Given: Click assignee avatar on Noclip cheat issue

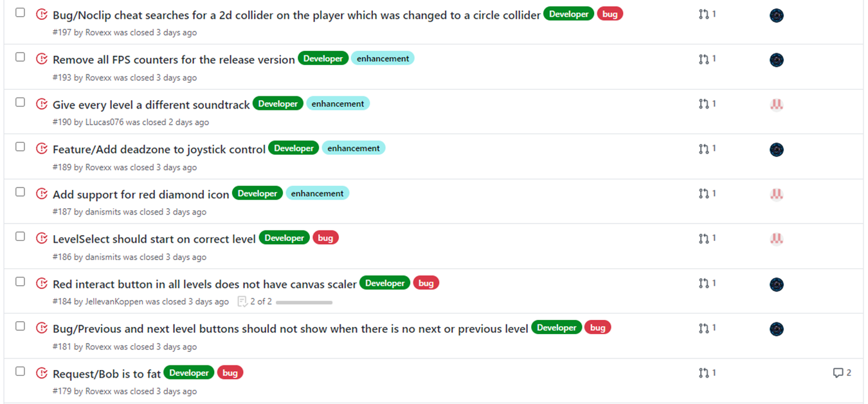Looking at the screenshot, I should 777,15.
